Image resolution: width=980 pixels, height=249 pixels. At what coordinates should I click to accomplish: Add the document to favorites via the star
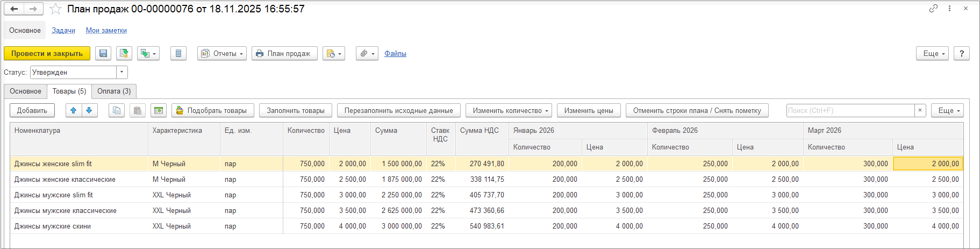55,9
